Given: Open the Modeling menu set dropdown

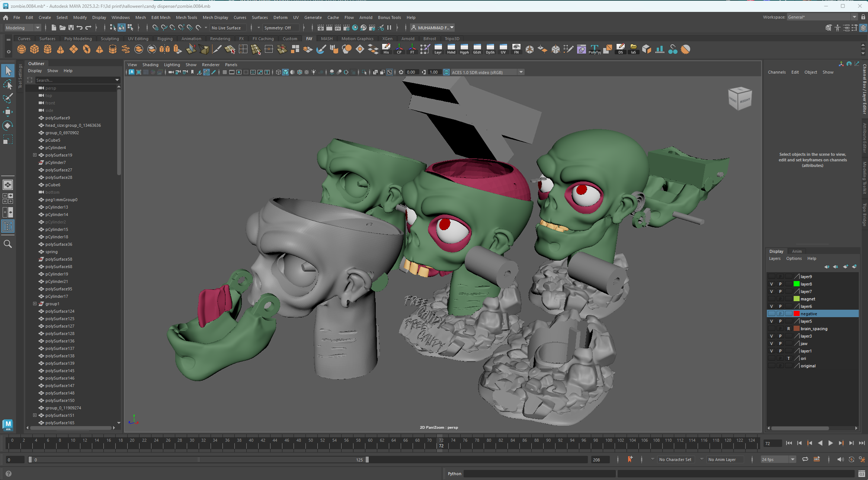Looking at the screenshot, I should pos(22,28).
